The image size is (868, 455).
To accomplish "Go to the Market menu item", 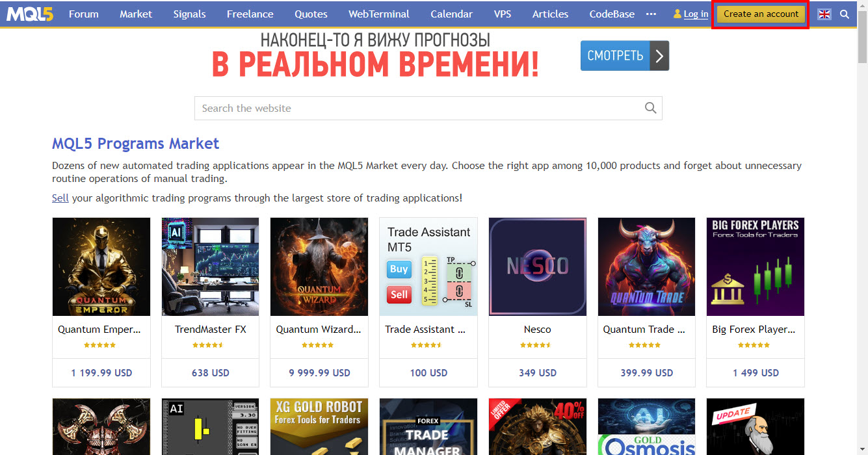I will [x=136, y=14].
